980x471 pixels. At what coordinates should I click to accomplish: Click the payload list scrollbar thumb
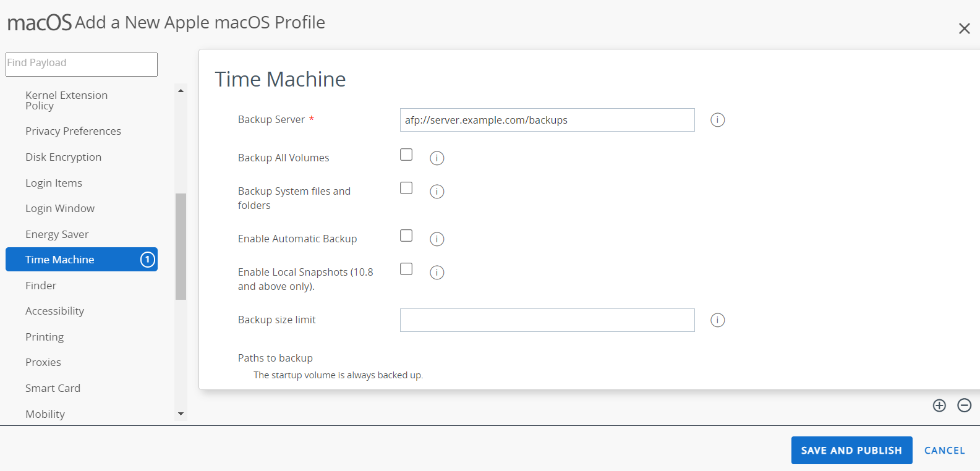[x=181, y=247]
